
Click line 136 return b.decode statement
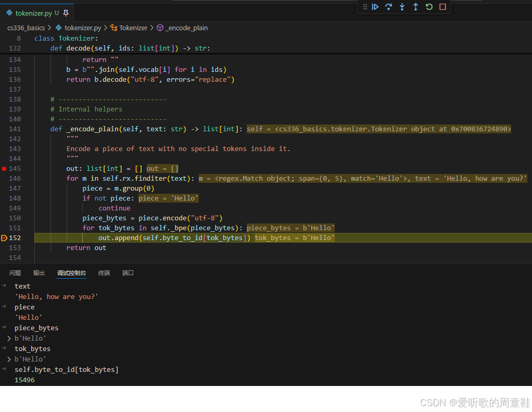coord(150,79)
